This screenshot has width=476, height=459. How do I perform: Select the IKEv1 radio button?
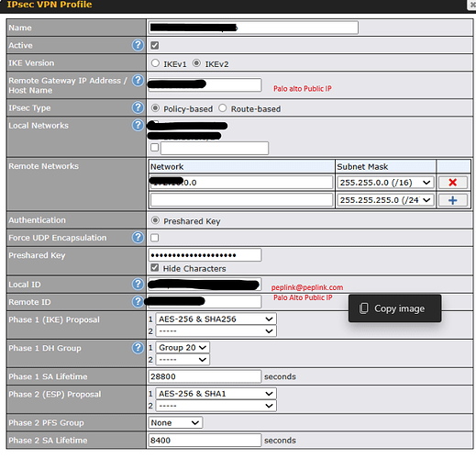155,63
